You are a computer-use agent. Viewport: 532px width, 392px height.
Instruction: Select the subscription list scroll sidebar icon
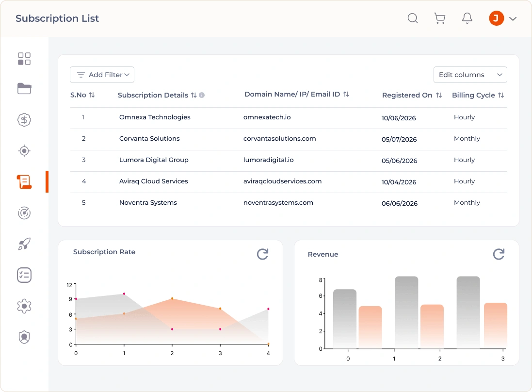pos(24,182)
